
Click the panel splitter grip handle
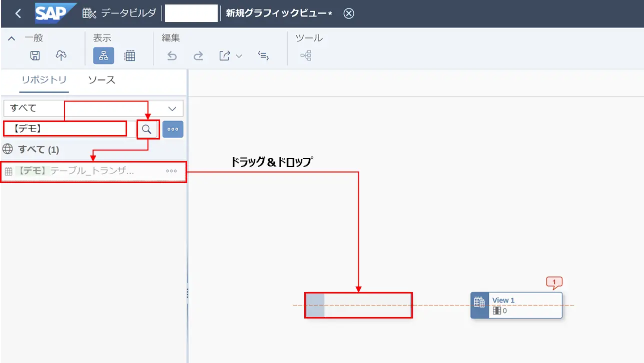[x=188, y=293]
